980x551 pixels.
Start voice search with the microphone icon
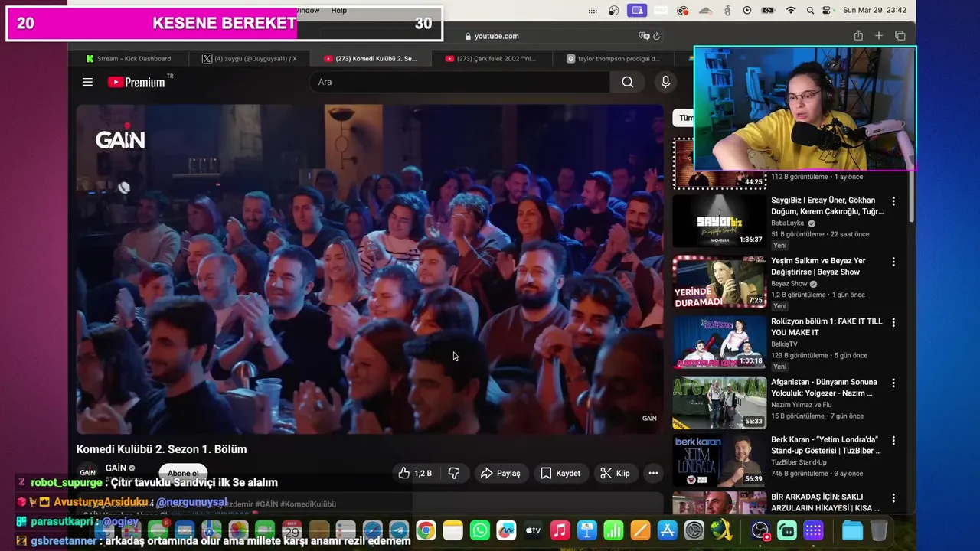665,82
